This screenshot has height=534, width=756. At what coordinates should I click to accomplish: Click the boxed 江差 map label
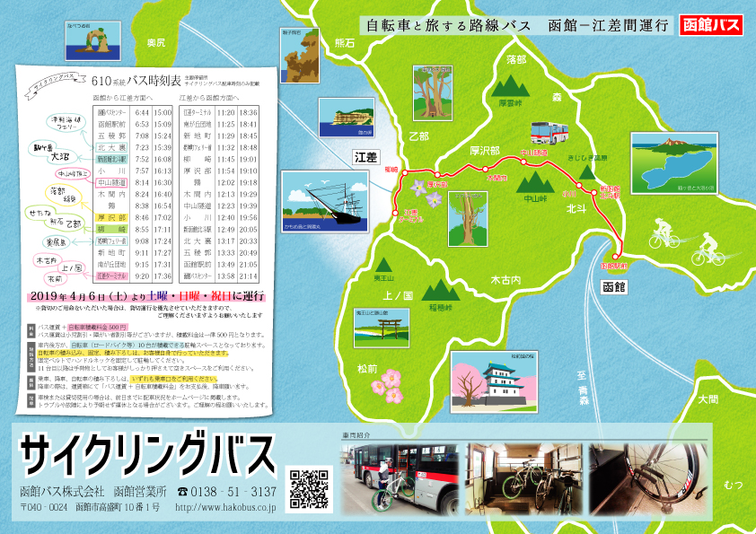(366, 157)
